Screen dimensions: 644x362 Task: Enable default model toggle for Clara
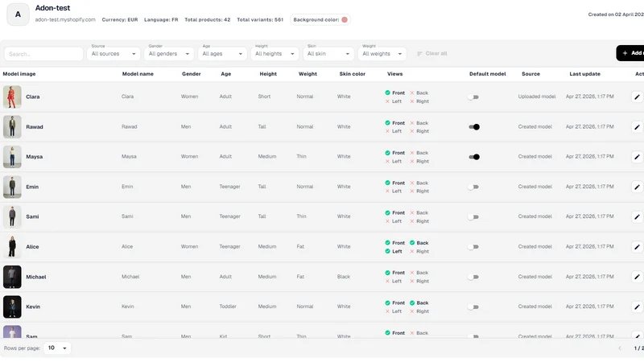pos(473,97)
